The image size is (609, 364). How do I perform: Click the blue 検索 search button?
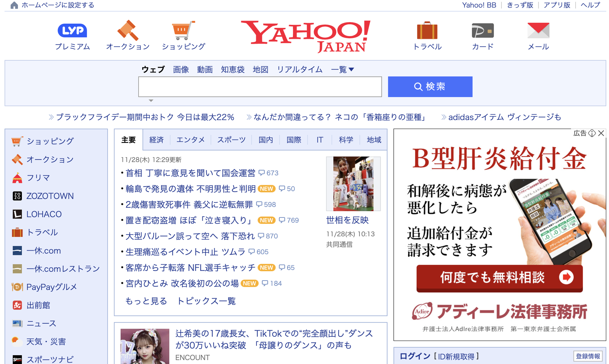point(430,87)
